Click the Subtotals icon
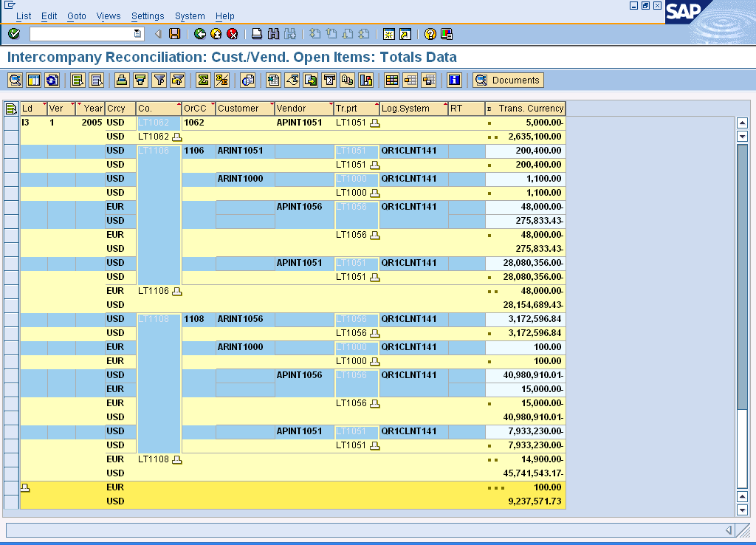 221,80
